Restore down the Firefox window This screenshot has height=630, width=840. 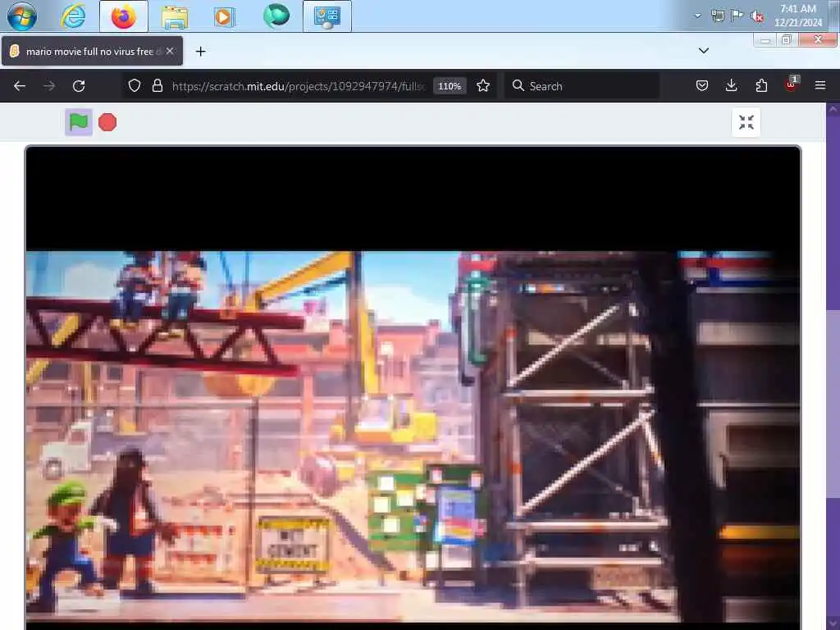coord(787,40)
